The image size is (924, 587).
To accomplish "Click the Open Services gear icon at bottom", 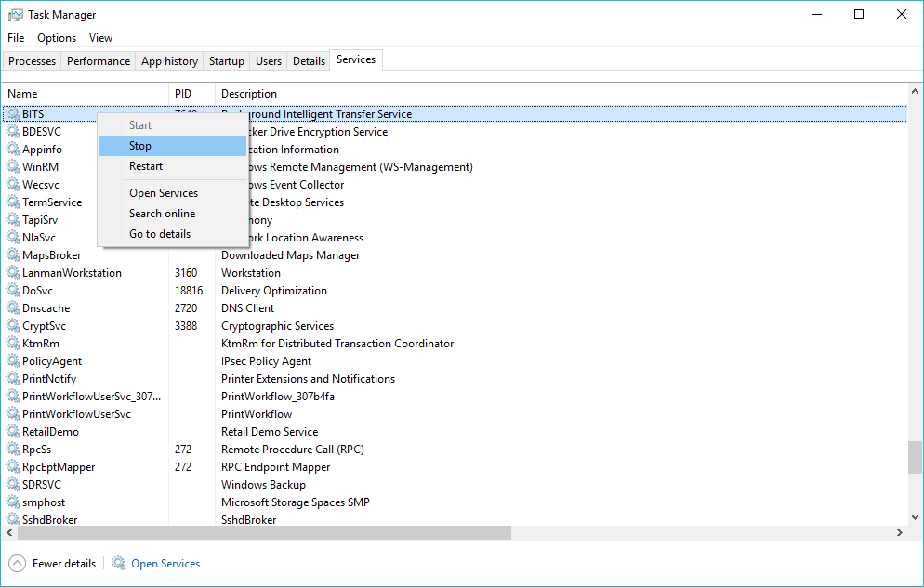I will tap(119, 564).
